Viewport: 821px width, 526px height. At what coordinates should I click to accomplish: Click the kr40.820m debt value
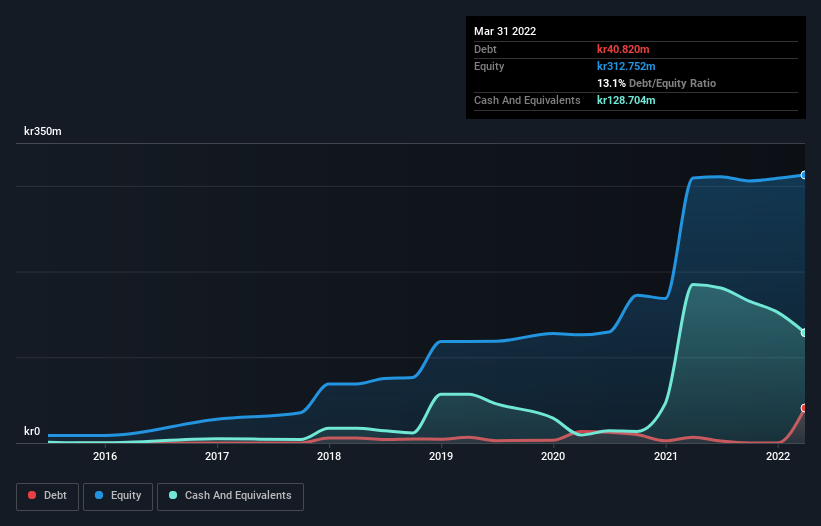point(623,49)
